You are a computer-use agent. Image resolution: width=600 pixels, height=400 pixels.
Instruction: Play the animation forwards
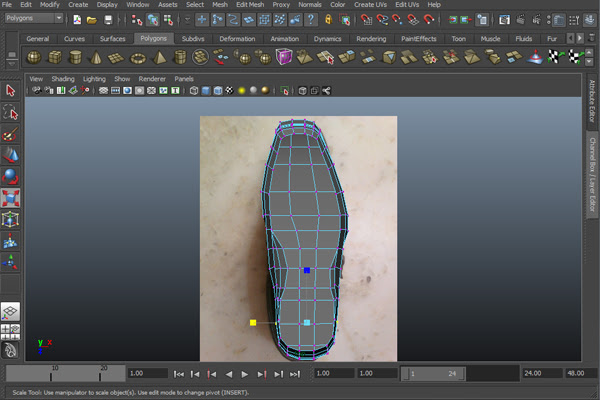(x=245, y=374)
